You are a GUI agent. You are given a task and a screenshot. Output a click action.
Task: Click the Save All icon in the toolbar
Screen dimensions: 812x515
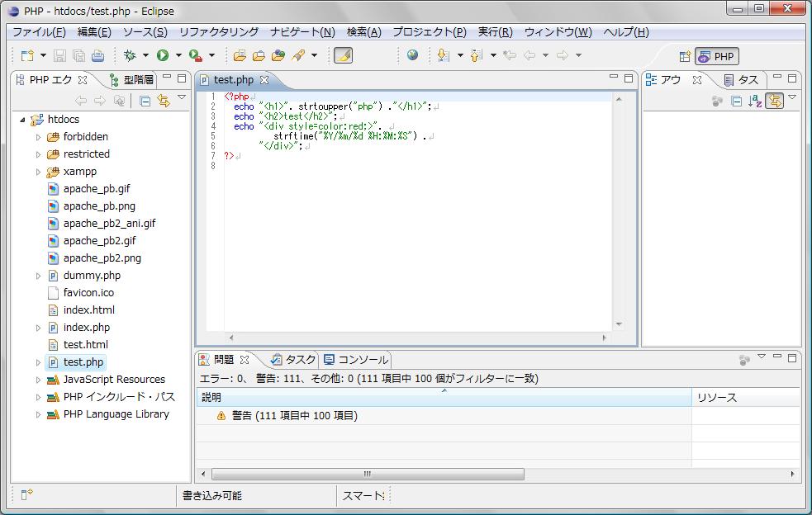[78, 55]
